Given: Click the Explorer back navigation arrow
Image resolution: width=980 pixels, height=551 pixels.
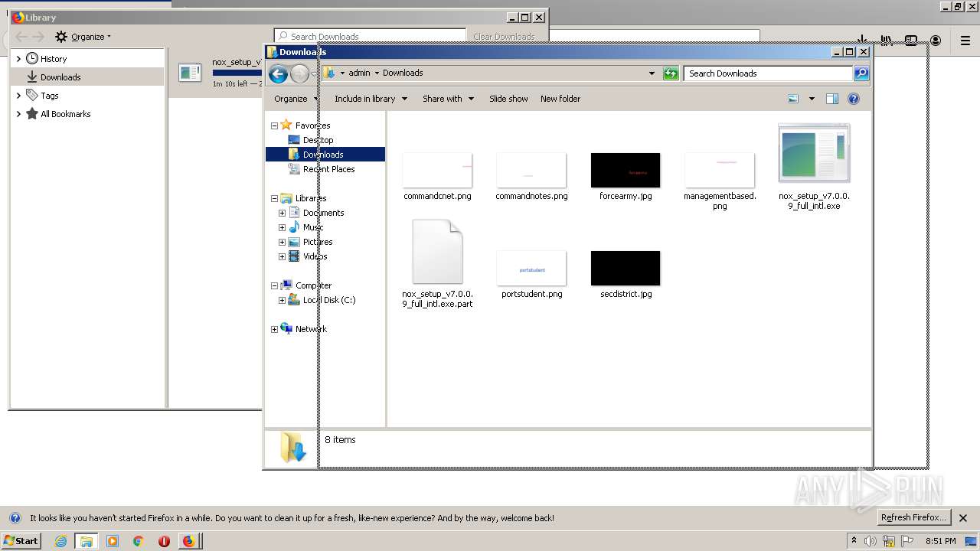Looking at the screenshot, I should 279,73.
